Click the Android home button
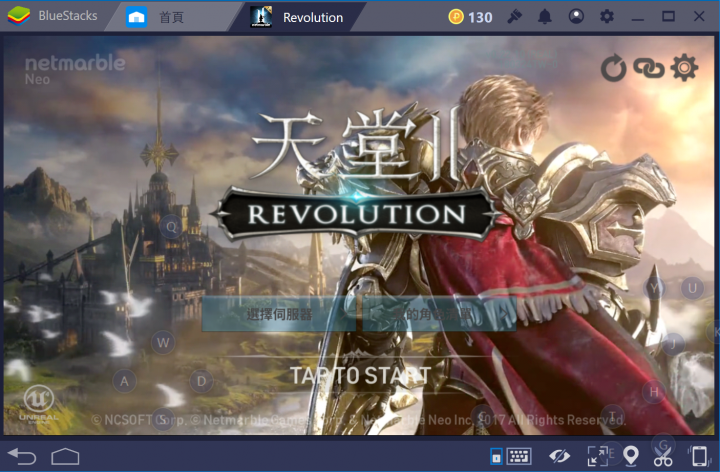Viewport: 720px width, 472px height. point(65,456)
